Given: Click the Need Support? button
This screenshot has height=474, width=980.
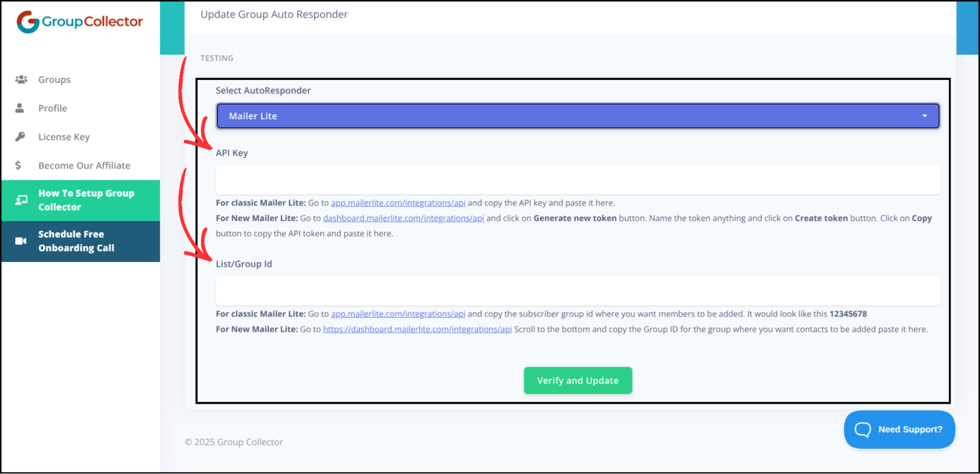Looking at the screenshot, I should click(x=899, y=429).
